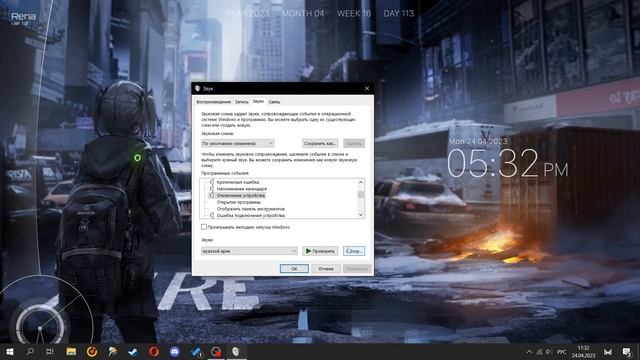Select Отобразить панель инструментов event
Viewport: 640px width, 360px height.
(x=250, y=209)
